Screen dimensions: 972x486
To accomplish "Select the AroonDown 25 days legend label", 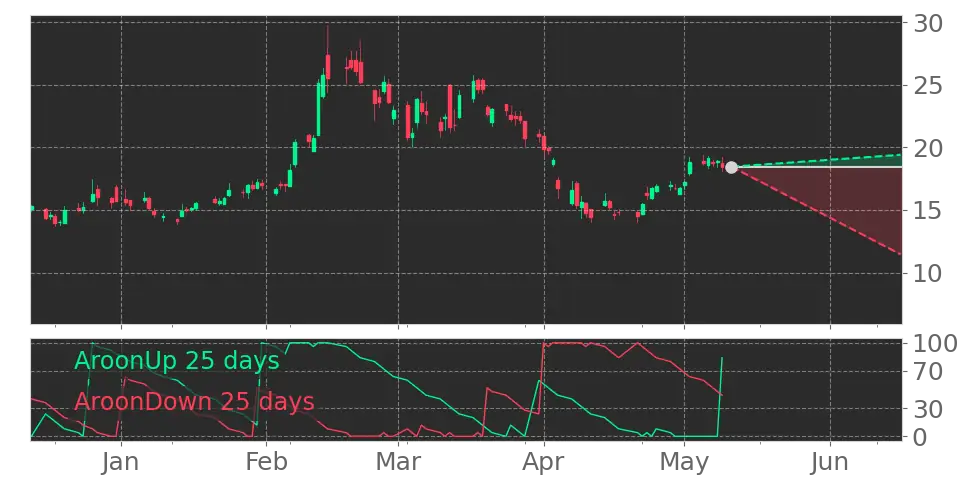I will (194, 402).
